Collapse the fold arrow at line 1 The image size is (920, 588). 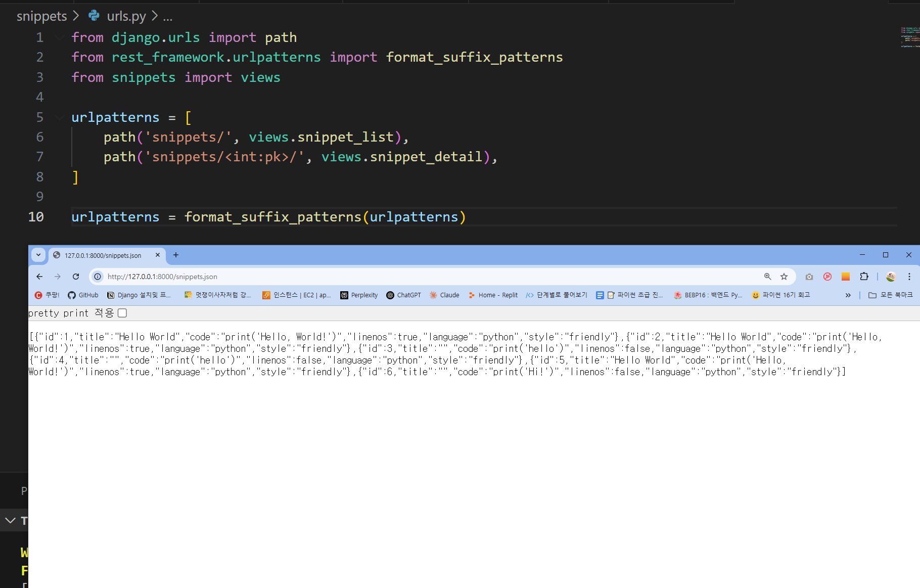tap(60, 37)
